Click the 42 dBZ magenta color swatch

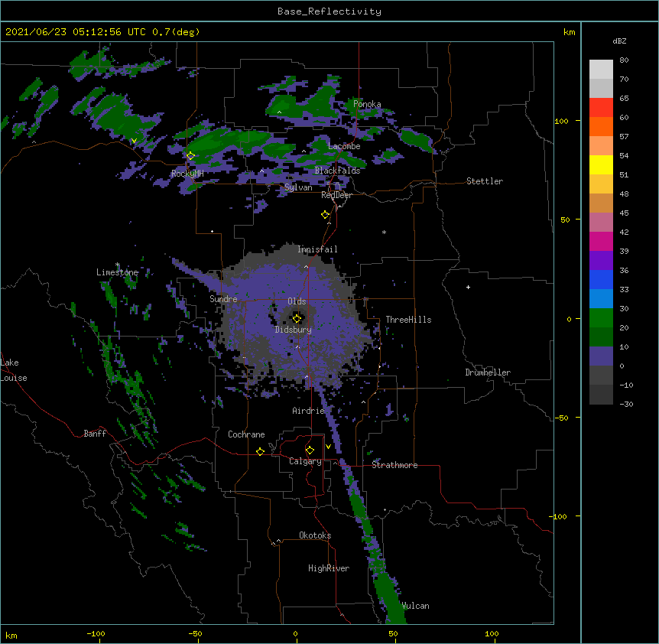601,241
